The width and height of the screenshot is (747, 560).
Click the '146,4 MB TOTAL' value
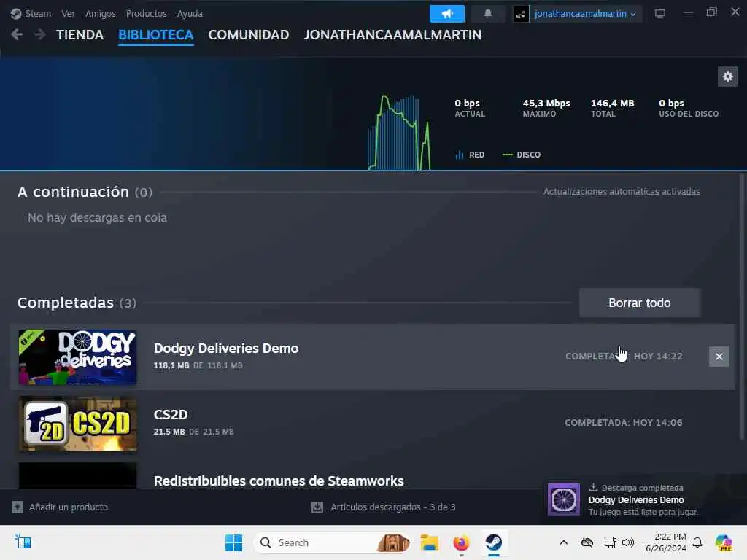click(612, 108)
